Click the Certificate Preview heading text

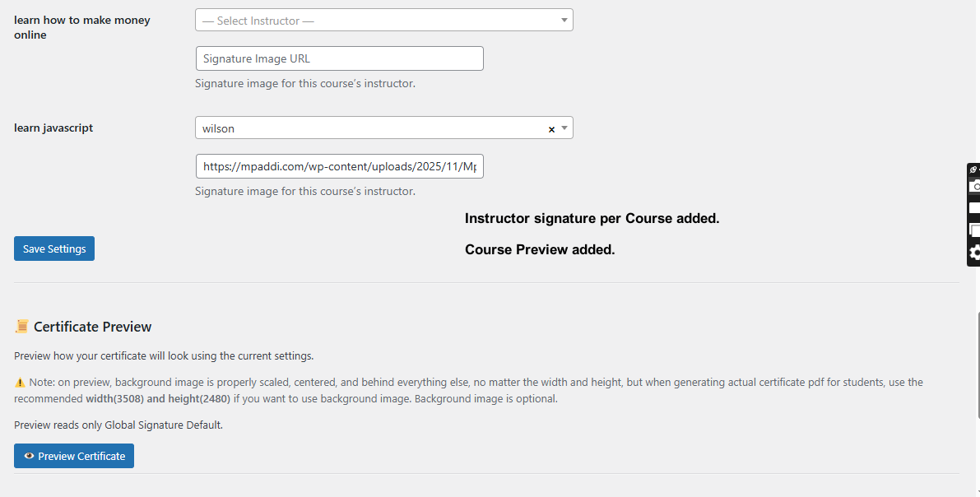[x=92, y=327]
